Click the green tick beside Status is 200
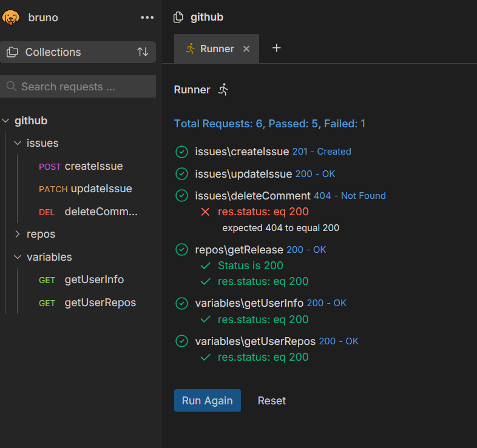This screenshot has height=448, width=477. point(206,266)
